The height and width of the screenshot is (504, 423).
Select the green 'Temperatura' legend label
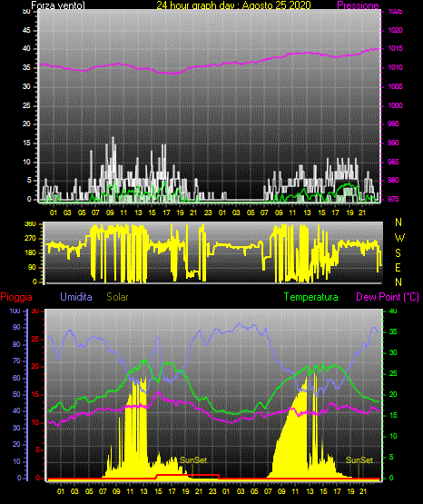click(x=310, y=297)
